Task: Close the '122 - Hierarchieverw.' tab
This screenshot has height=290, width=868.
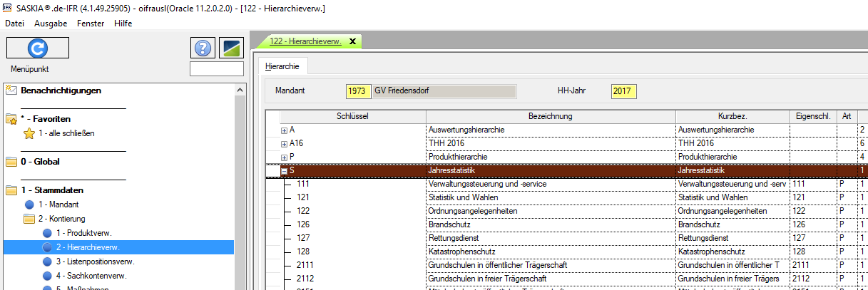Action: coord(352,41)
